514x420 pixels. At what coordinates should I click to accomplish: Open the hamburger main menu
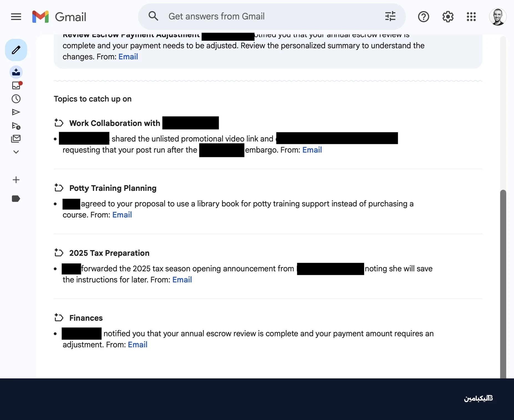(16, 17)
